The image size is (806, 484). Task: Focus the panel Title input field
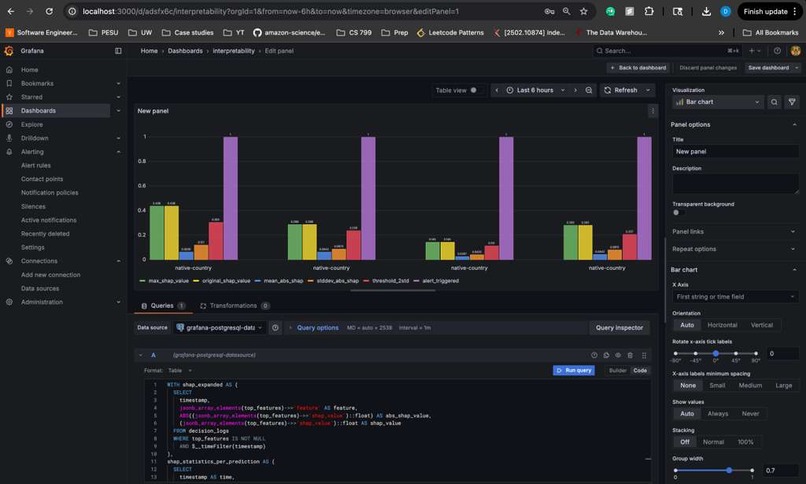pos(735,152)
